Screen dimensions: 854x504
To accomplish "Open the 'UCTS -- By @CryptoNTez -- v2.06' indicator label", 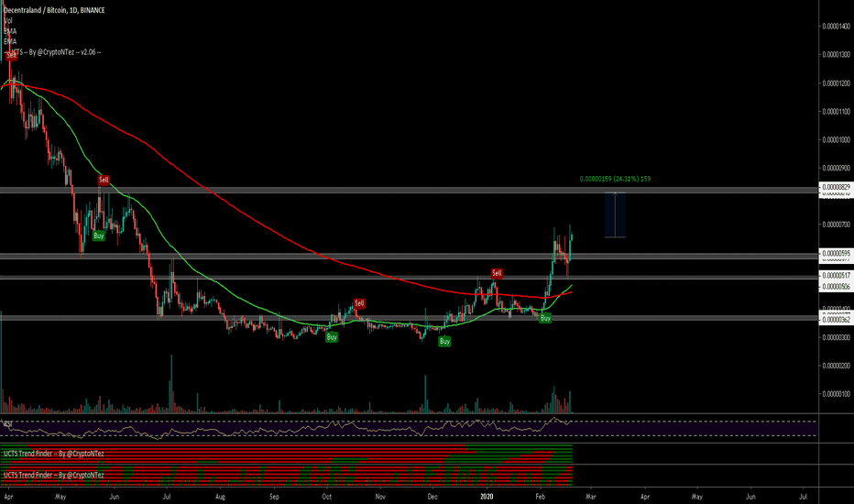I will pyautogui.click(x=54, y=51).
